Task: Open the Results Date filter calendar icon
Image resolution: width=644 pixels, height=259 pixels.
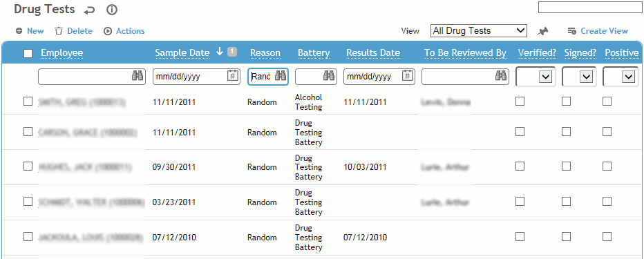Action: click(x=408, y=77)
